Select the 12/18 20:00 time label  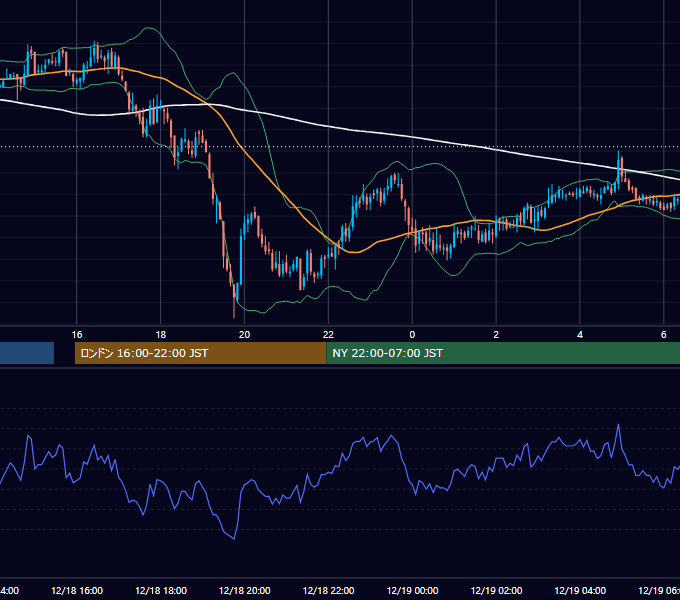(x=245, y=590)
